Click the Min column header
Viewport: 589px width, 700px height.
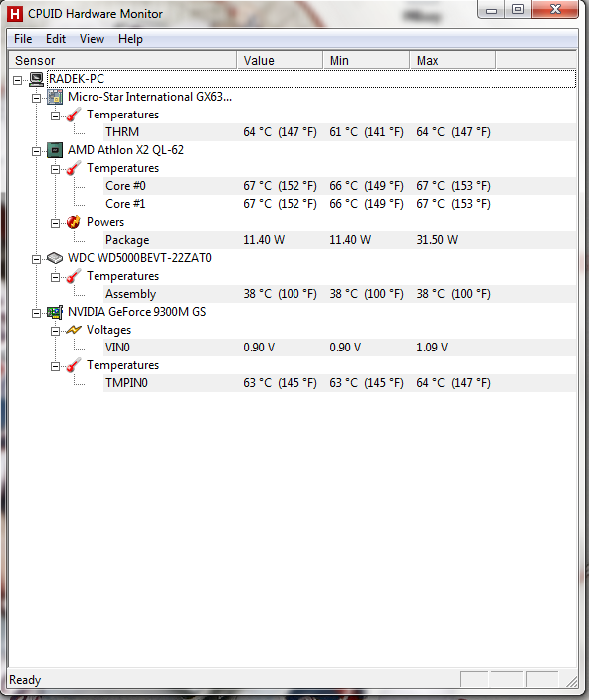click(x=366, y=61)
